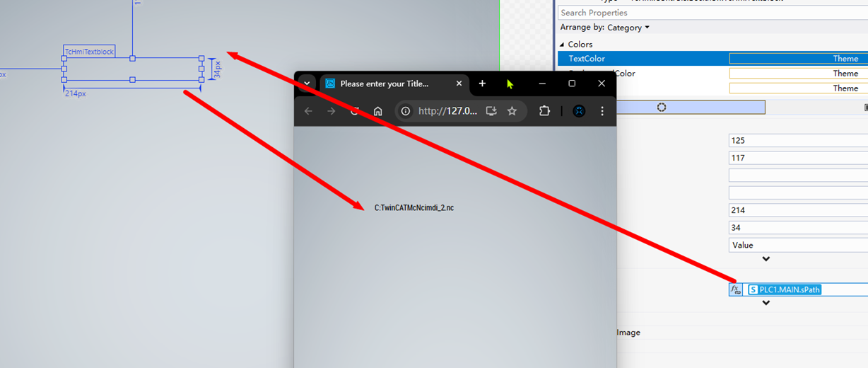
Task: Click the browser profile avatar icon
Action: [579, 111]
